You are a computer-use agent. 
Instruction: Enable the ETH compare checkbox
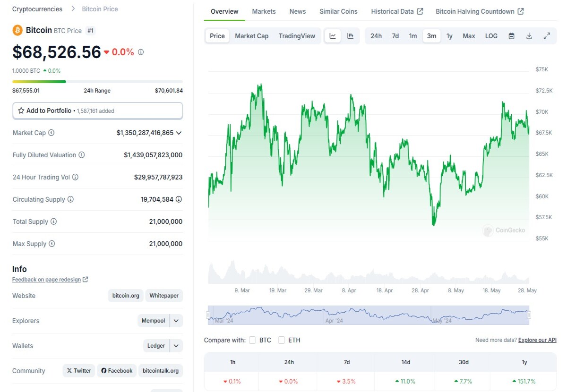pyautogui.click(x=282, y=340)
